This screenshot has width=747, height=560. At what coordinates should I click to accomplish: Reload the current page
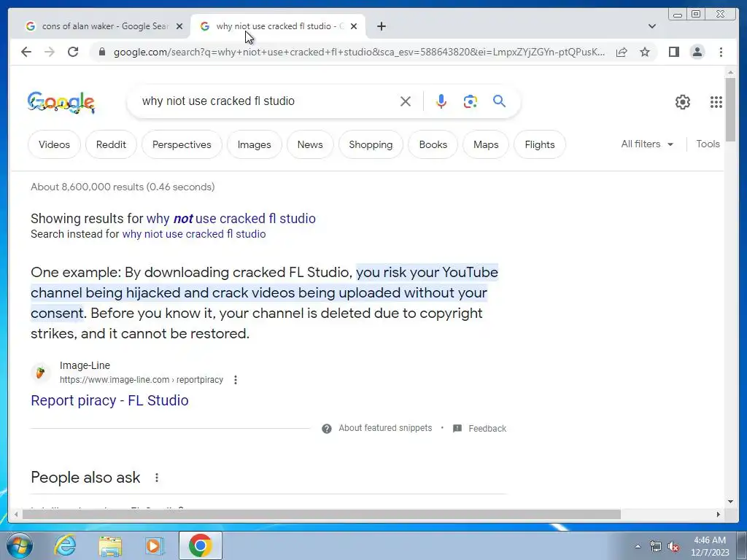(73, 52)
